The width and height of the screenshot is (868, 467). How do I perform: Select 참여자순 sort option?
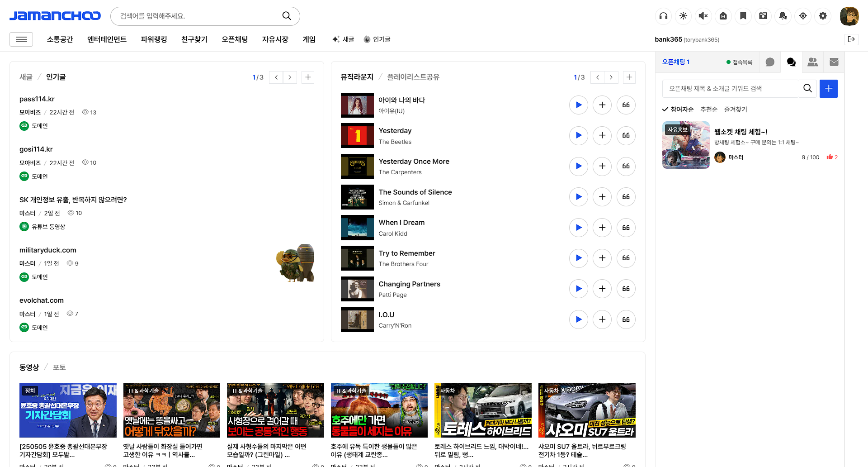(x=678, y=110)
